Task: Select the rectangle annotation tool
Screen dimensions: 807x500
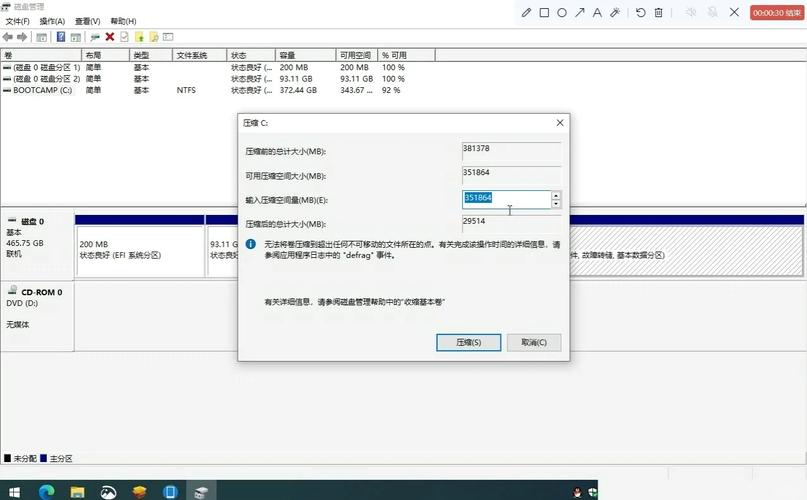Action: pyautogui.click(x=544, y=12)
